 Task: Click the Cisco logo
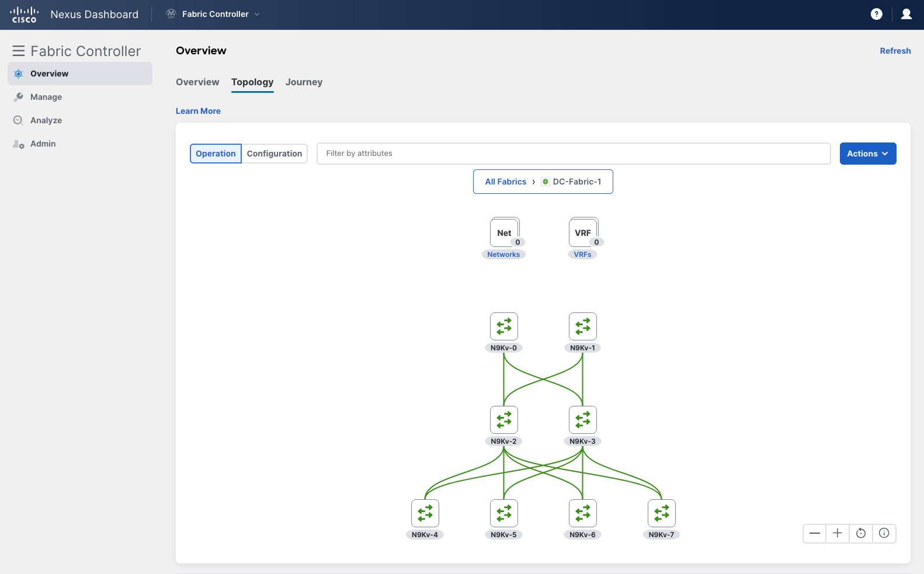click(25, 15)
